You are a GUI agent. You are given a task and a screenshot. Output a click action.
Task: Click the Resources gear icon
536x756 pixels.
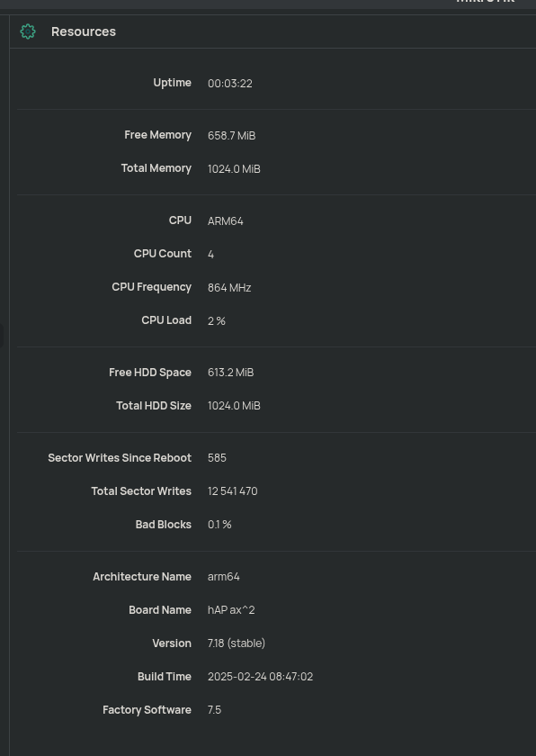[x=28, y=31]
